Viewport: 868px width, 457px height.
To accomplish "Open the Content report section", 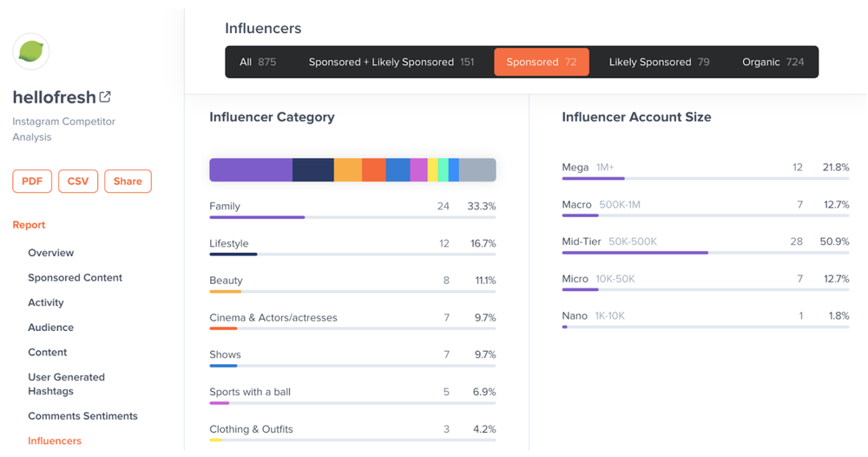I will coord(48,352).
